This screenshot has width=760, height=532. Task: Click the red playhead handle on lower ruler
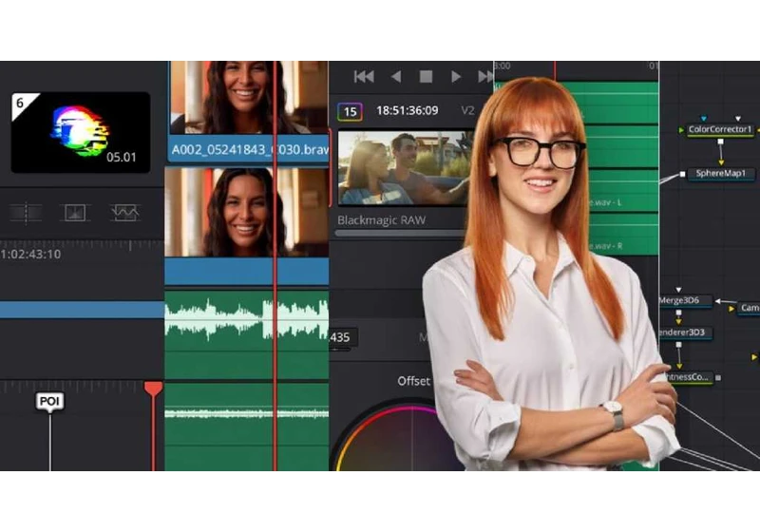[153, 389]
